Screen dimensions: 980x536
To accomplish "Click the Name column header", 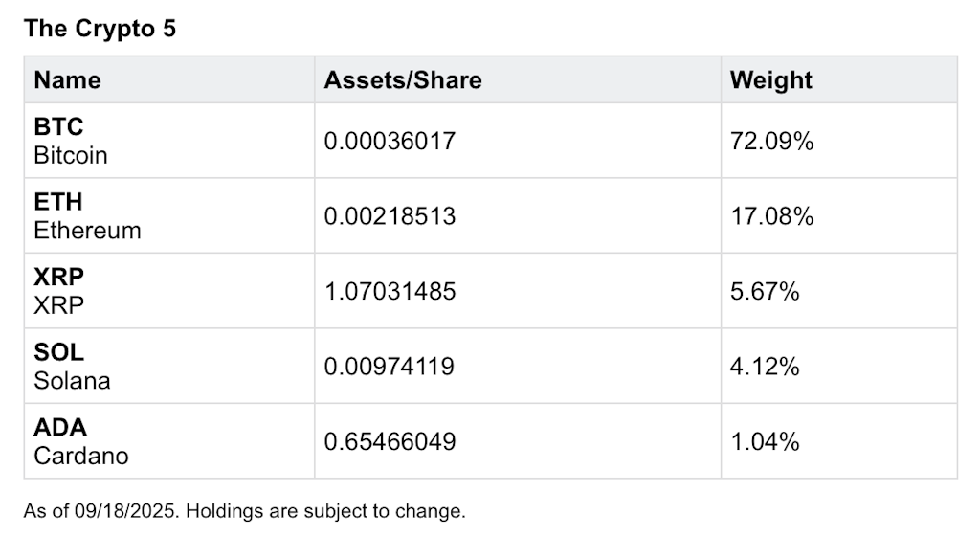I will pos(68,80).
